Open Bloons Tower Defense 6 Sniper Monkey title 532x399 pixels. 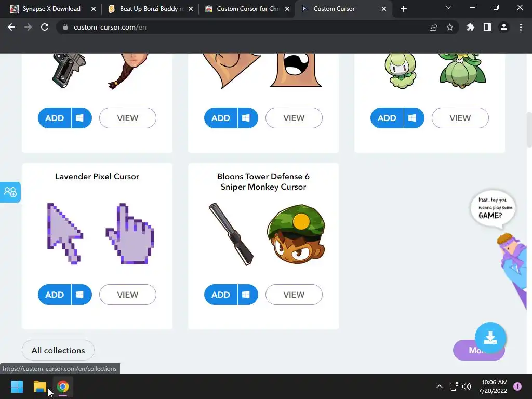click(263, 181)
